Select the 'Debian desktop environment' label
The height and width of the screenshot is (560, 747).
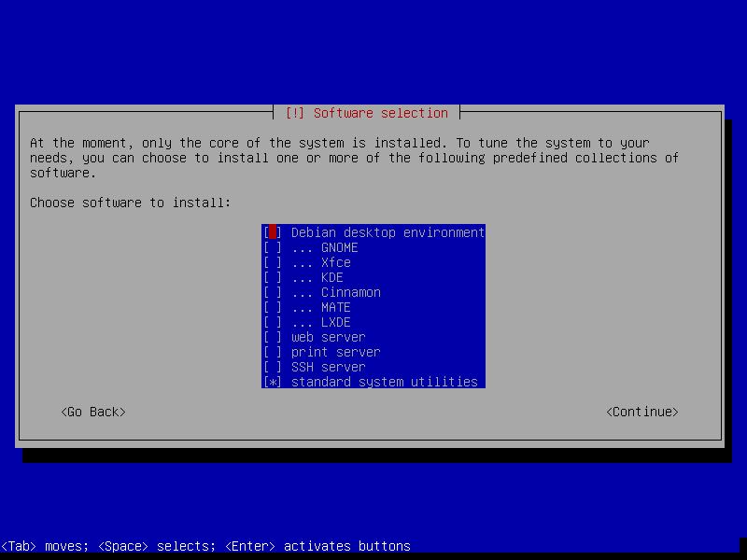coord(388,232)
